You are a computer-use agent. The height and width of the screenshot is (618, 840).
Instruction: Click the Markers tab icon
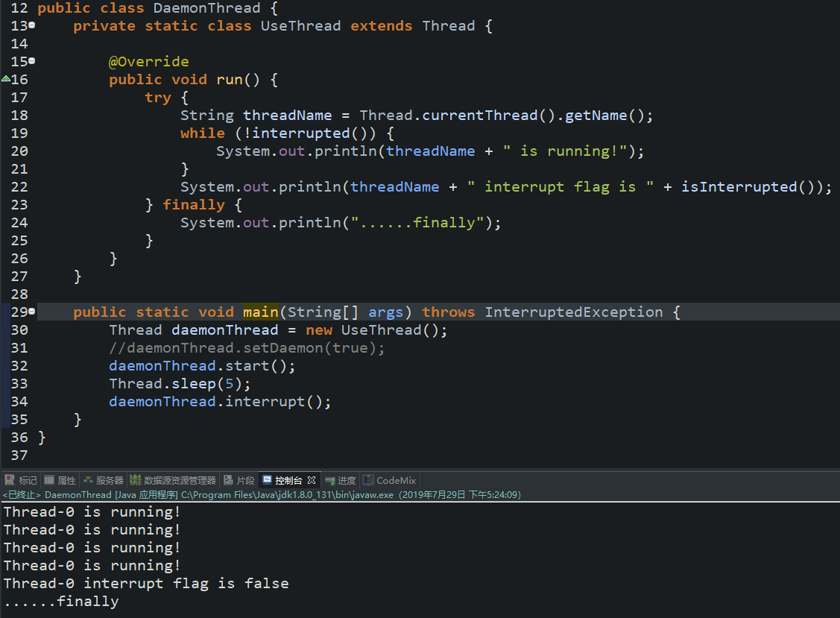[x=10, y=479]
